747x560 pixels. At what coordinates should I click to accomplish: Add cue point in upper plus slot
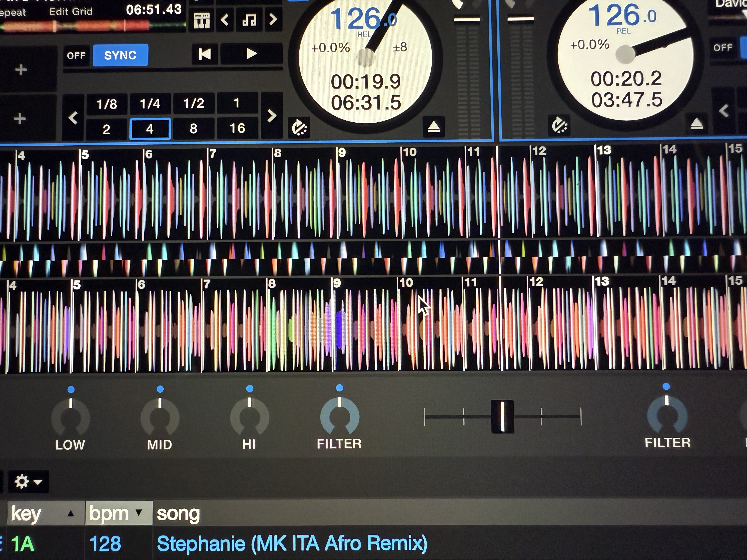coord(21,70)
